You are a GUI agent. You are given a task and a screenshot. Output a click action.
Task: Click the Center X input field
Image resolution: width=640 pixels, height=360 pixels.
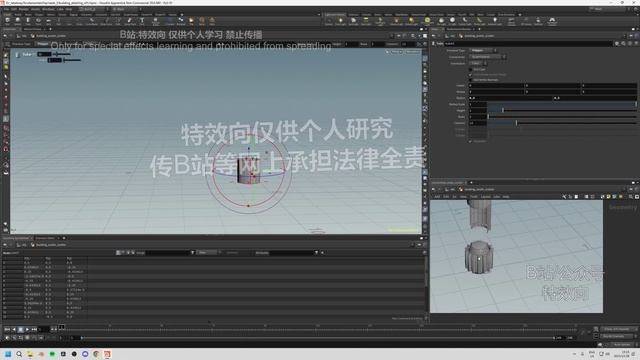pos(496,86)
